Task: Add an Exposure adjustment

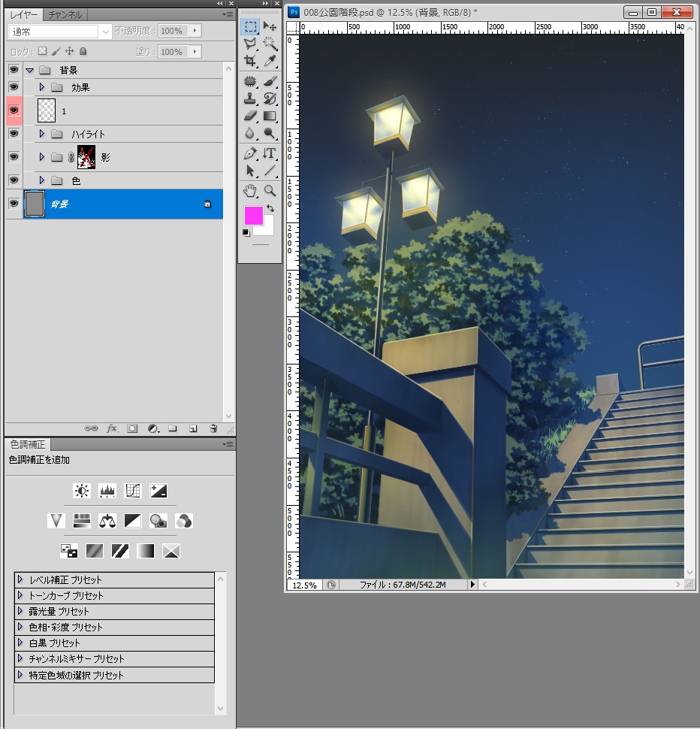Action: coord(158,491)
